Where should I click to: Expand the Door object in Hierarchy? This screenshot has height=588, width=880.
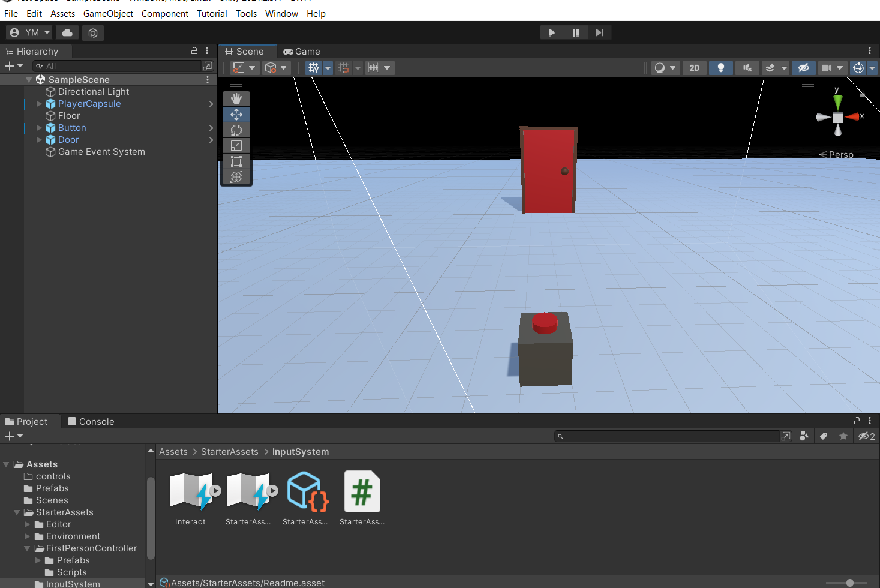coord(39,140)
